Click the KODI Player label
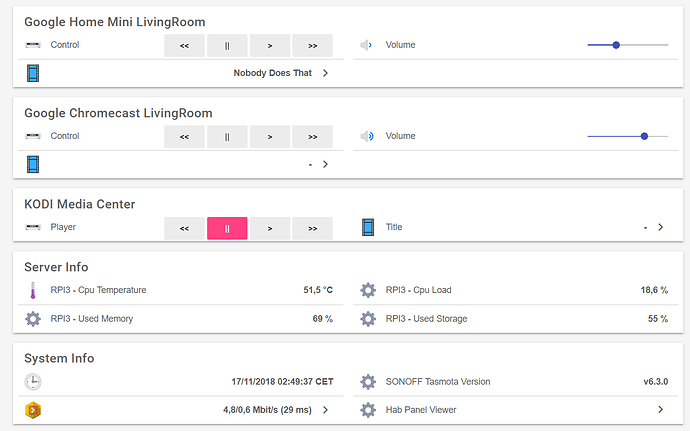The height and width of the screenshot is (431, 690). pyautogui.click(x=63, y=227)
